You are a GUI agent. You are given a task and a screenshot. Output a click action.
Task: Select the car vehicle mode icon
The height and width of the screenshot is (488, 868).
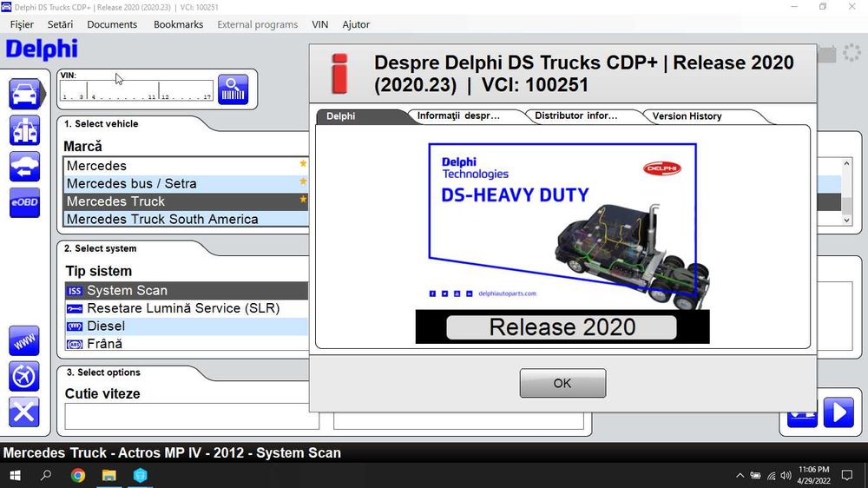pyautogui.click(x=23, y=93)
